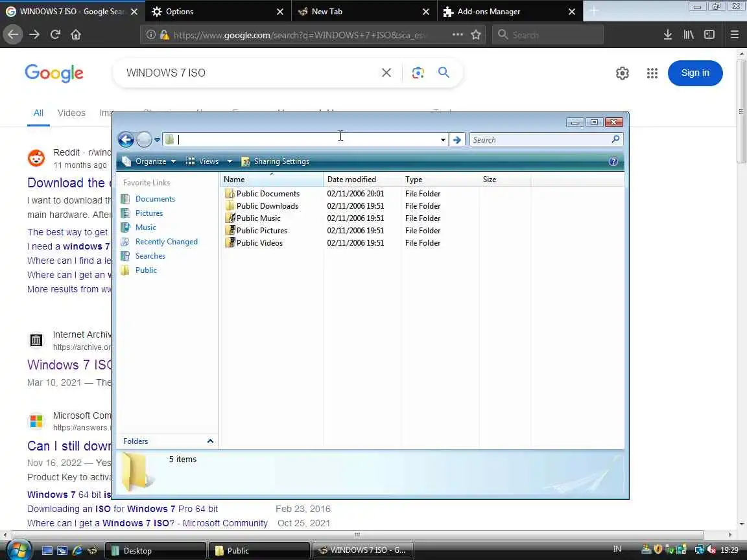The image size is (747, 560).
Task: Click the Google Sign in button
Action: pyautogui.click(x=695, y=73)
